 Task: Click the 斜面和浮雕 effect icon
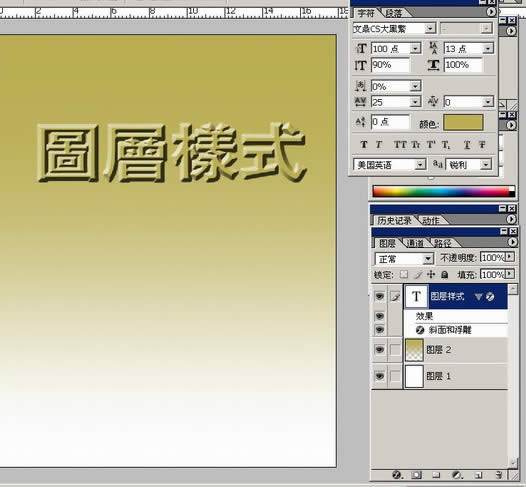(420, 330)
